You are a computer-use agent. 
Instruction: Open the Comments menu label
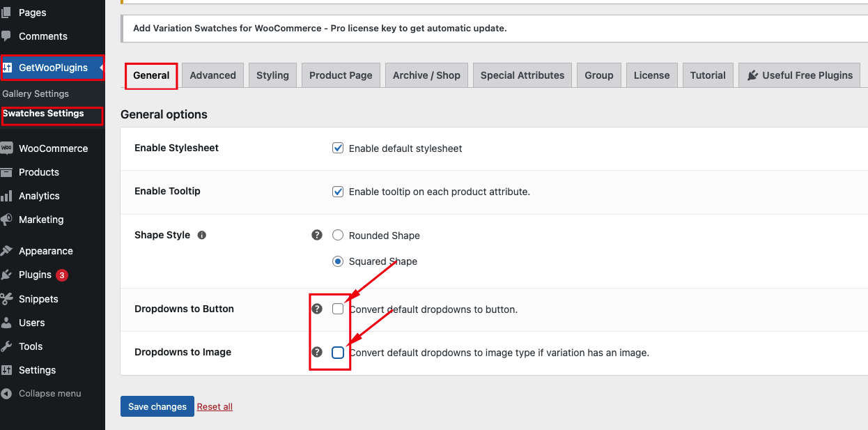point(43,36)
